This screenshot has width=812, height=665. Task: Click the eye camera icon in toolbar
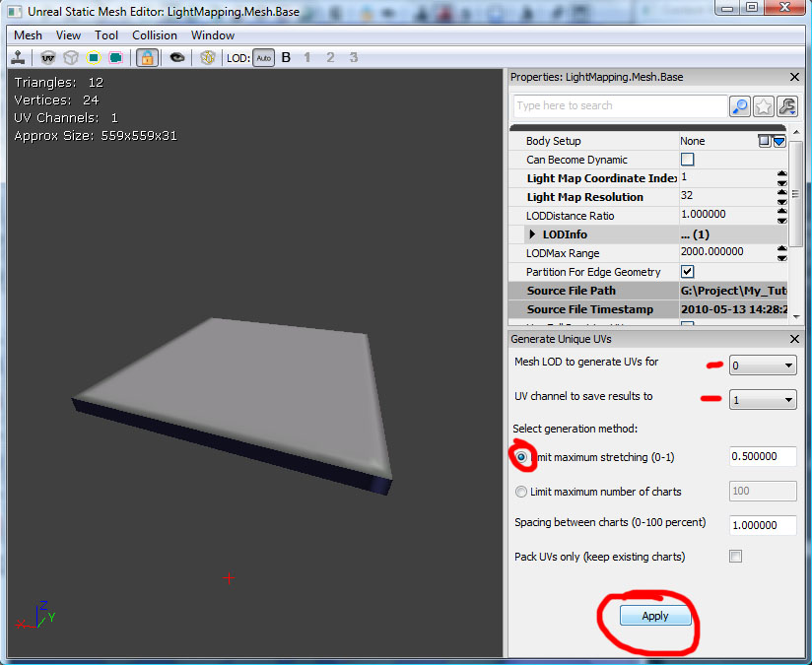(x=178, y=57)
